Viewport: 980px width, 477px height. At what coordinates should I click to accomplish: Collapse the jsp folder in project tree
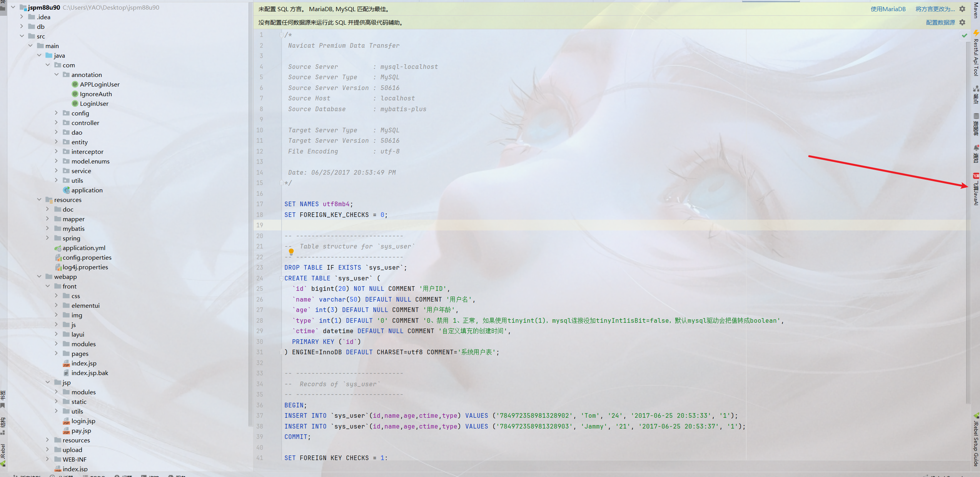coord(48,382)
